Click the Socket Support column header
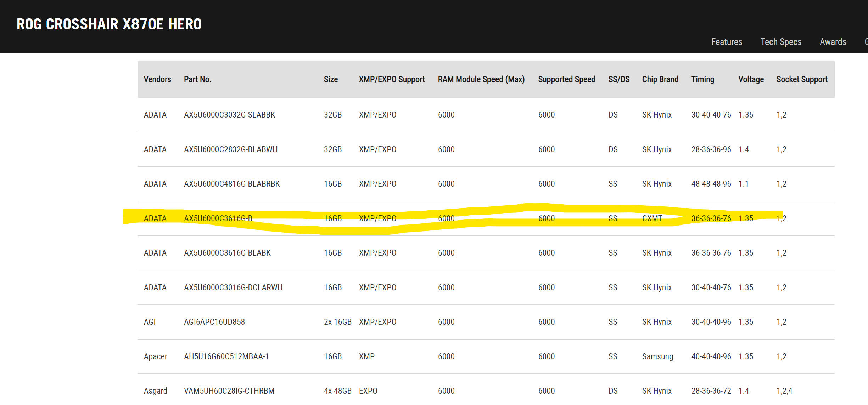Screen dimensions: 868x405 pos(802,79)
